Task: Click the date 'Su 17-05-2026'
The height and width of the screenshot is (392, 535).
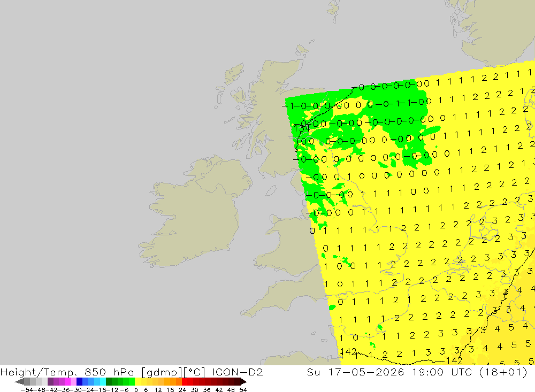Action: [356, 372]
